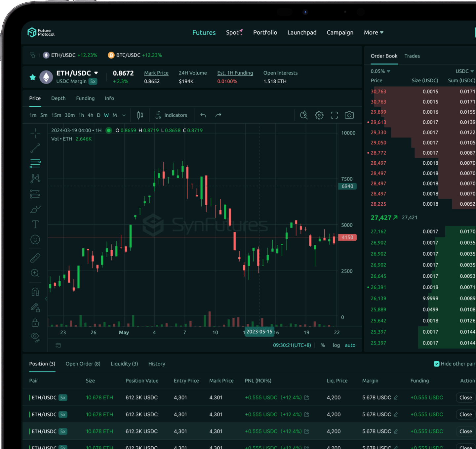Undo the last chart action
This screenshot has width=476, height=449.
[203, 115]
